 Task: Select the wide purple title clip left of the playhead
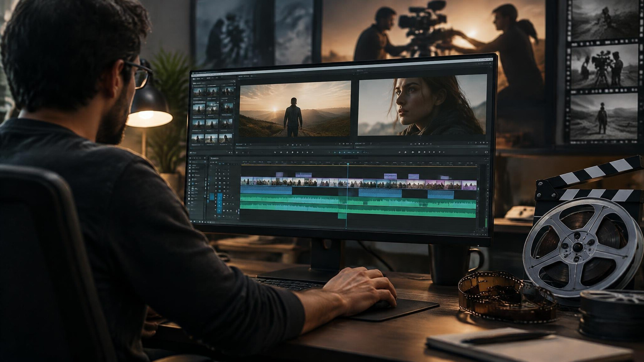click(303, 175)
